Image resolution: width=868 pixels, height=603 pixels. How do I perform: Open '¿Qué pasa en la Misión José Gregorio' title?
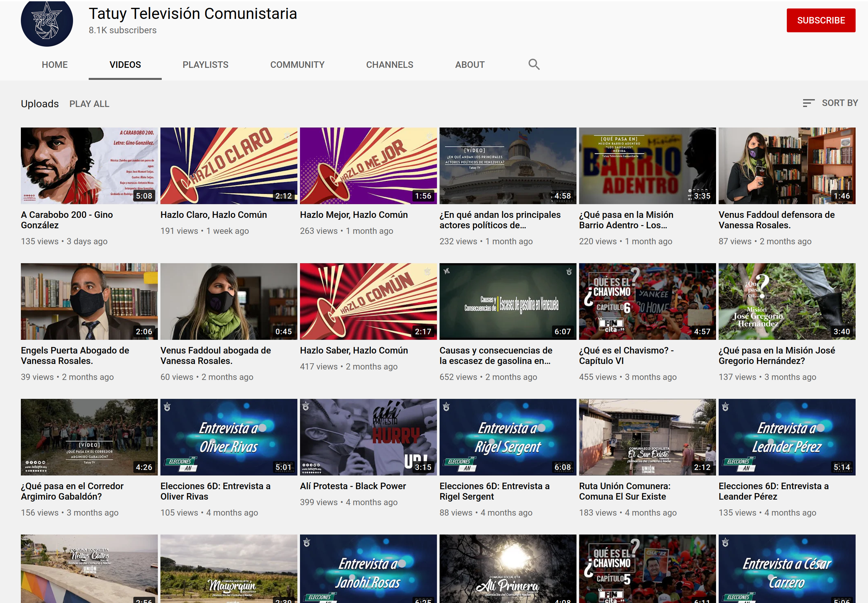[777, 355]
